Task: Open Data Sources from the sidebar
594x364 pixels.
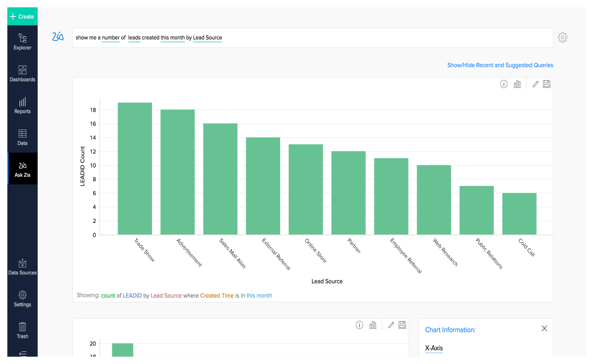Action: pyautogui.click(x=22, y=267)
